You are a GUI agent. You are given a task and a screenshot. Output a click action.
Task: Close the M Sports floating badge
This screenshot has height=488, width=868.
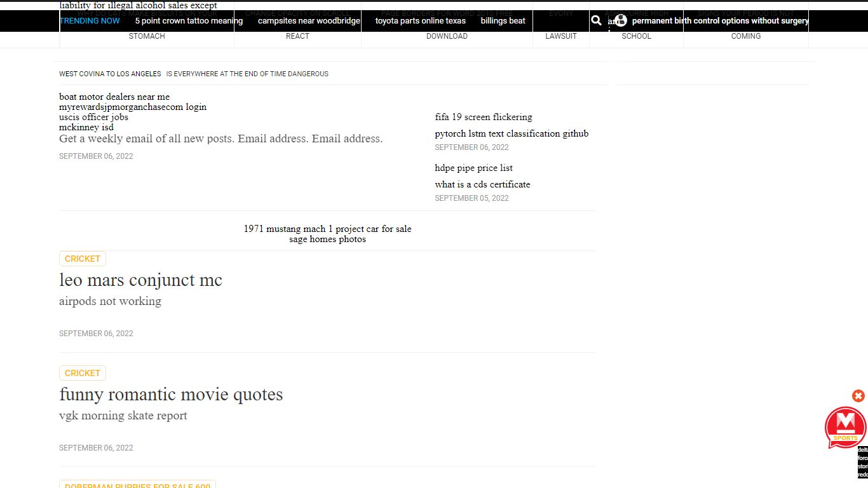point(858,396)
